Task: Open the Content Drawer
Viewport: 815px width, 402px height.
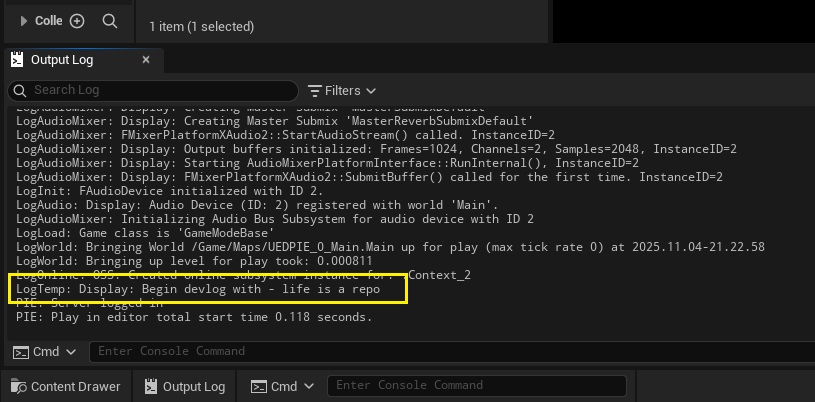Action: click(65, 386)
